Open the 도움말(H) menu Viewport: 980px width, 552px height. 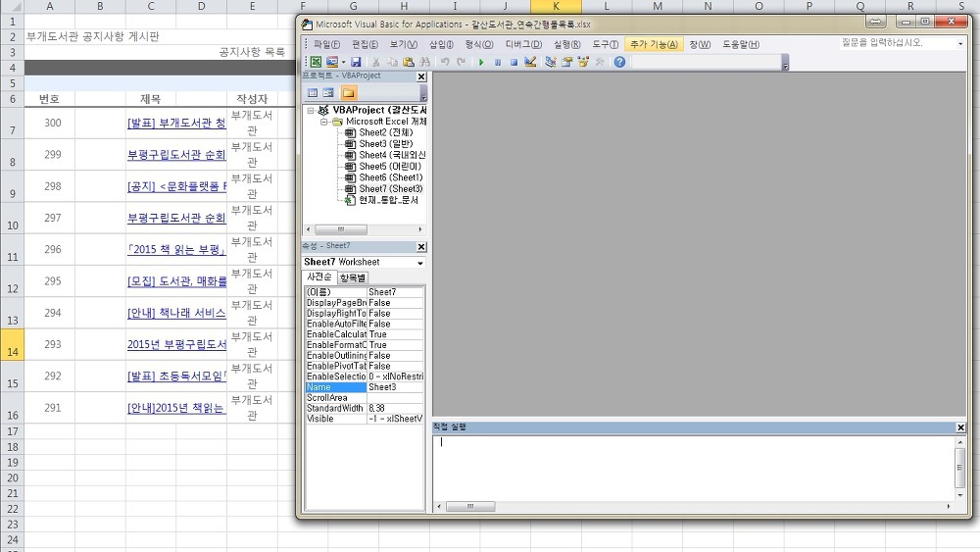(741, 44)
